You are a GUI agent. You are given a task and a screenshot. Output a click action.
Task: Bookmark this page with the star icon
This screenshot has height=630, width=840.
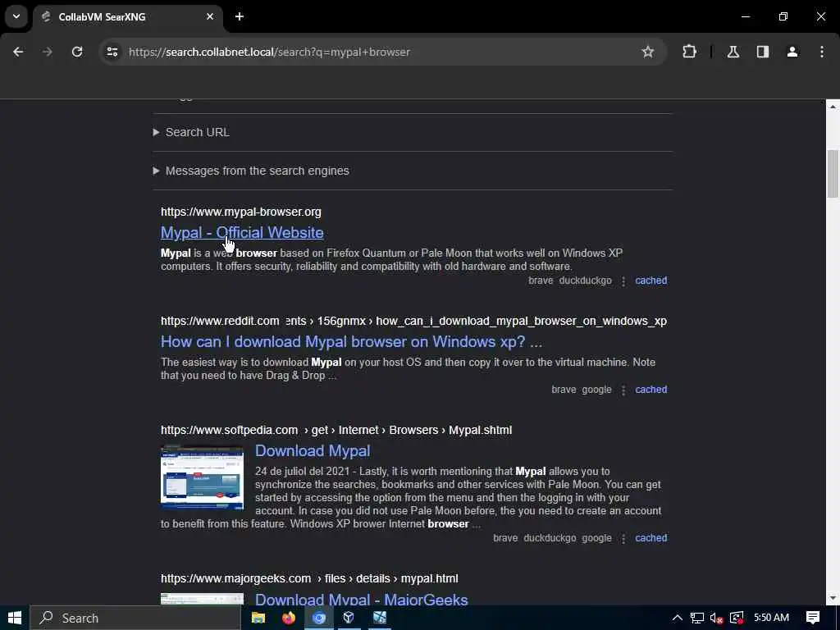click(648, 52)
